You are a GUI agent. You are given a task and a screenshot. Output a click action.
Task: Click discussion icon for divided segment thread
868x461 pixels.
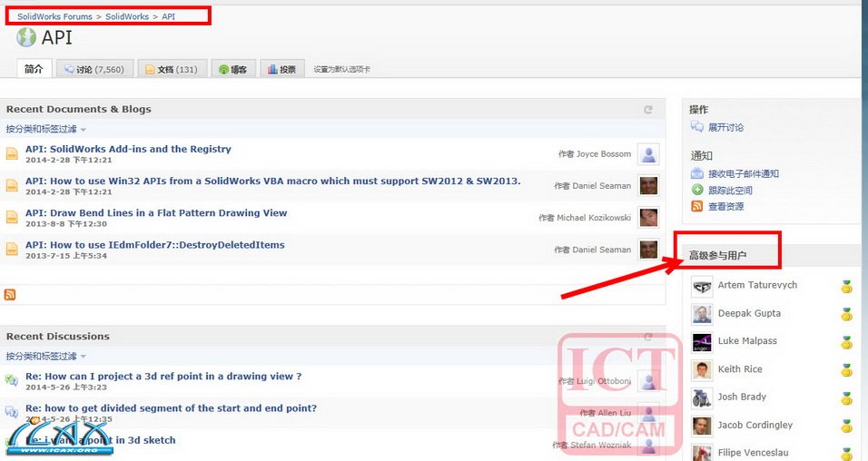coord(12,412)
